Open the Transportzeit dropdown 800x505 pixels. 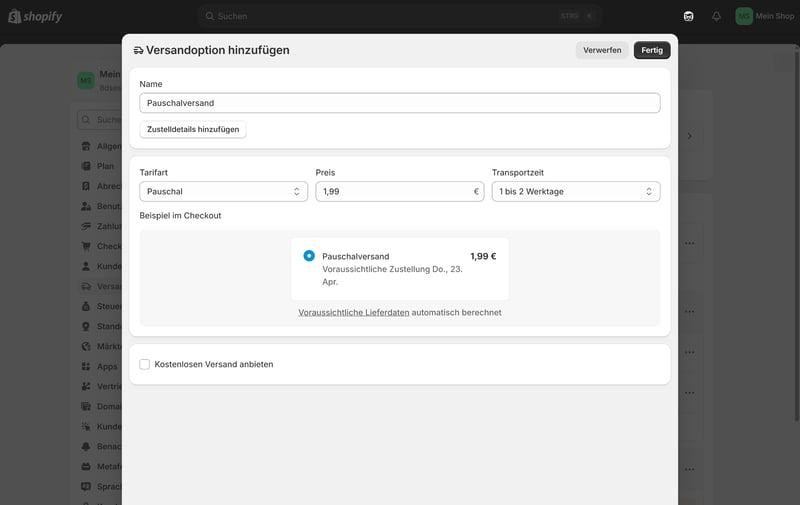pos(575,191)
